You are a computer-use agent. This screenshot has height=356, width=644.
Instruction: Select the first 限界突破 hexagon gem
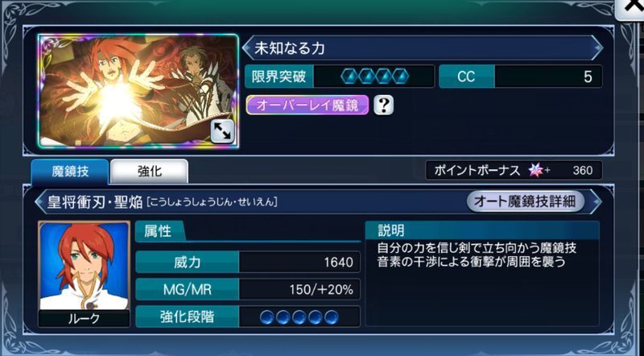point(349,77)
